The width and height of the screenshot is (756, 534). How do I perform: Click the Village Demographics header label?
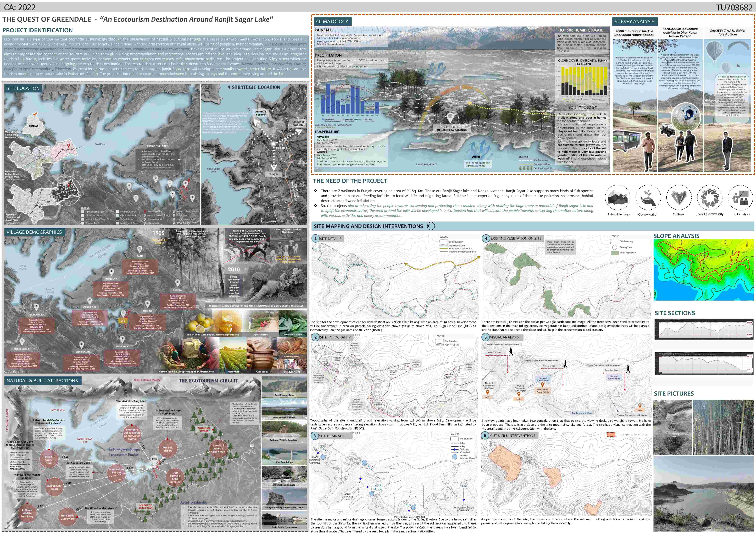pyautogui.click(x=34, y=232)
